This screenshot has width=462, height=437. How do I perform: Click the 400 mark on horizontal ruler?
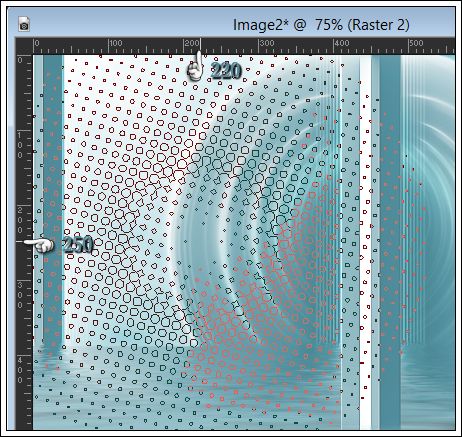342,43
